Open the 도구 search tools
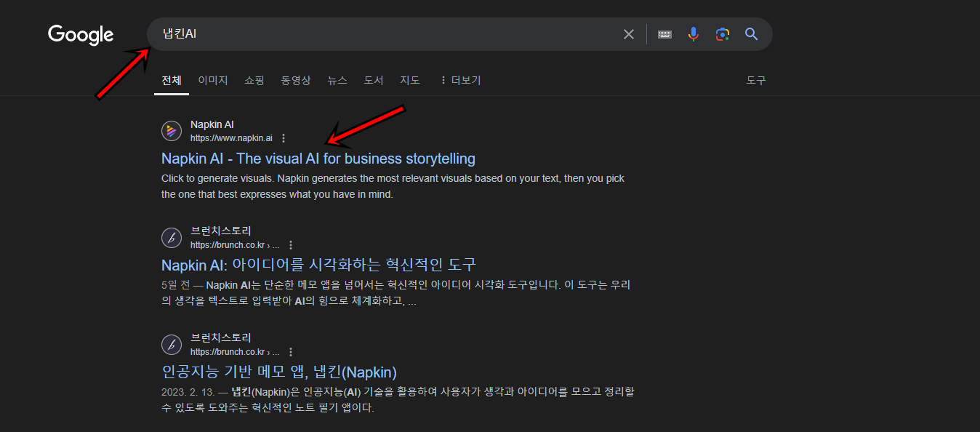 tap(756, 80)
